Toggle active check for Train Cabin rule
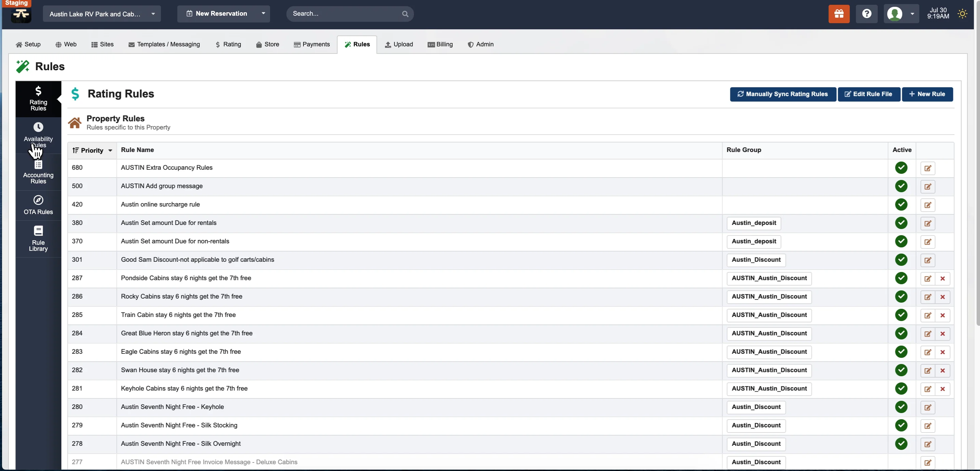This screenshot has height=471, width=980. [901, 315]
